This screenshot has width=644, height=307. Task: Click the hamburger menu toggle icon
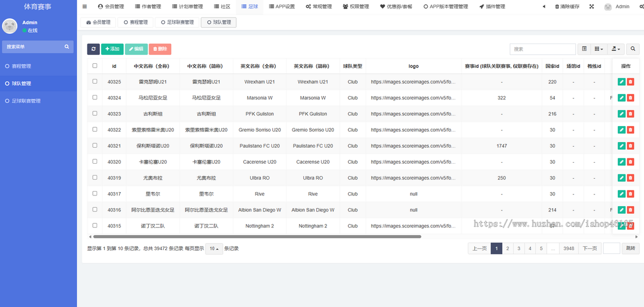pos(85,6)
